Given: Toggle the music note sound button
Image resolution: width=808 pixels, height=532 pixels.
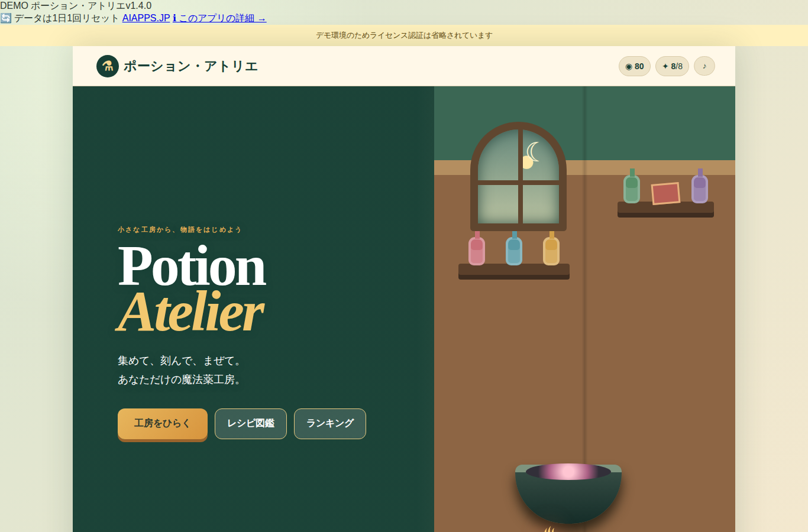Looking at the screenshot, I should tap(704, 66).
